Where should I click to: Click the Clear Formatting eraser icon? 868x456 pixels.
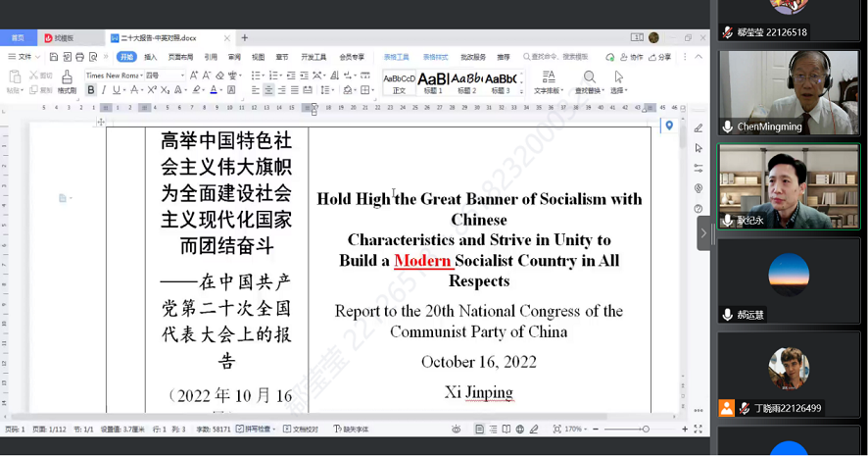coord(219,76)
